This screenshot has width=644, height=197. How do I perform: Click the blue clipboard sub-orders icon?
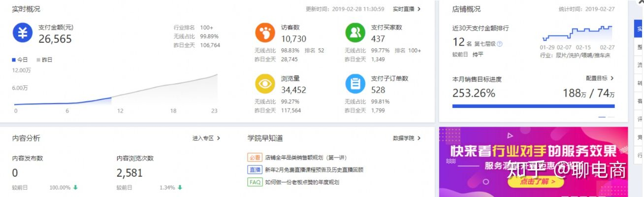point(355,84)
